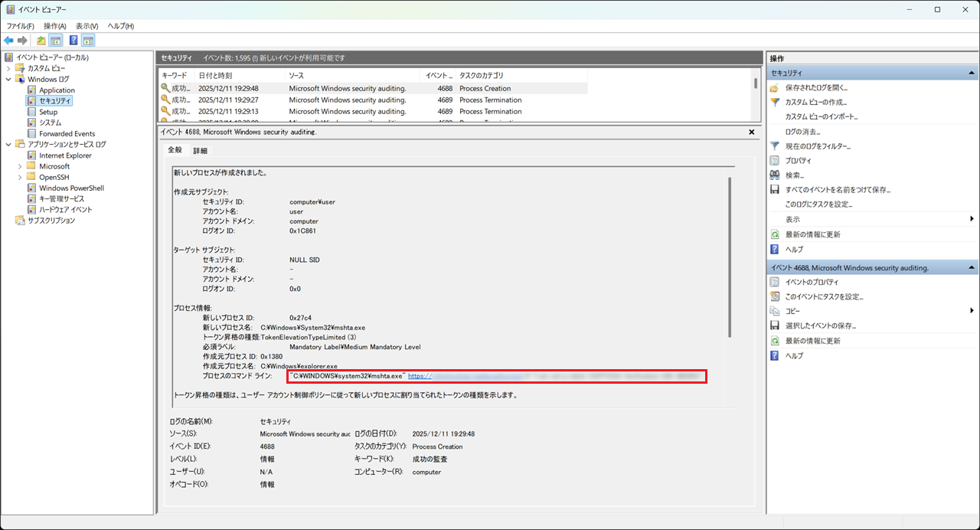This screenshot has width=980, height=530.
Task: Collapse the Windows ログ tree node
Action: pos(9,79)
